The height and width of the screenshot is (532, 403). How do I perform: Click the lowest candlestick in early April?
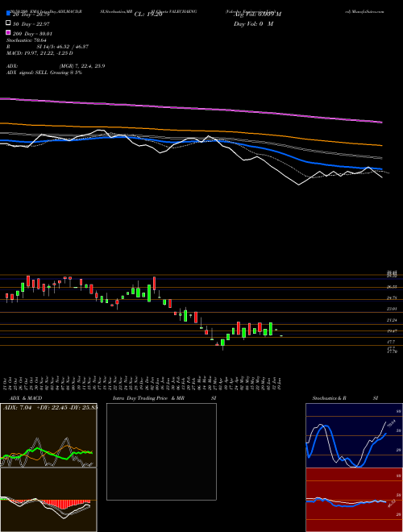pyautogui.click(x=223, y=343)
